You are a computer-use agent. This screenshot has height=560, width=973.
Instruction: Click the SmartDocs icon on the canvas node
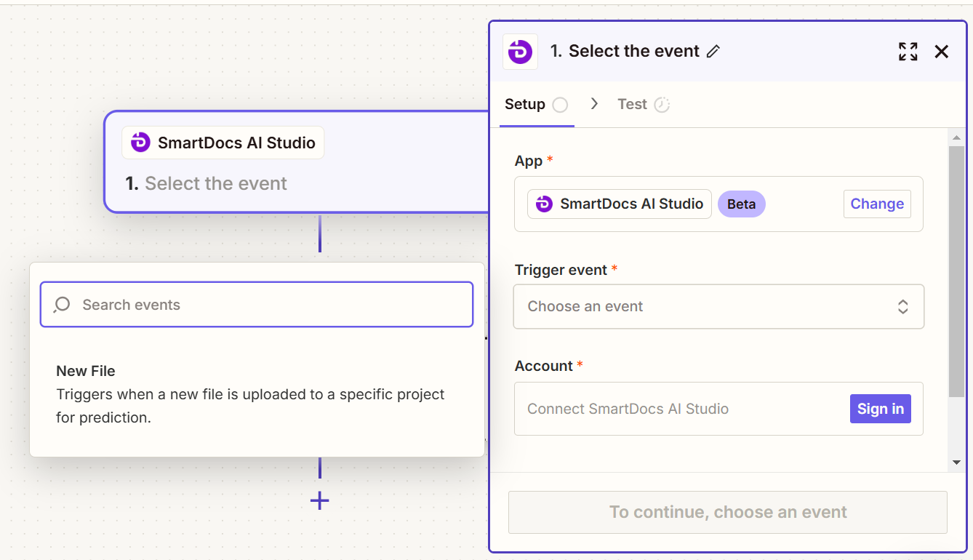click(x=140, y=143)
